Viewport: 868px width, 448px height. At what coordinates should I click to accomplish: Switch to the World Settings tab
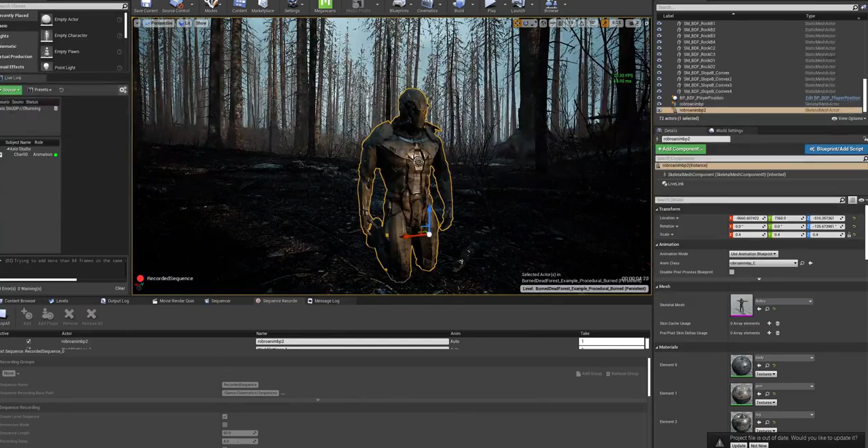click(x=726, y=131)
